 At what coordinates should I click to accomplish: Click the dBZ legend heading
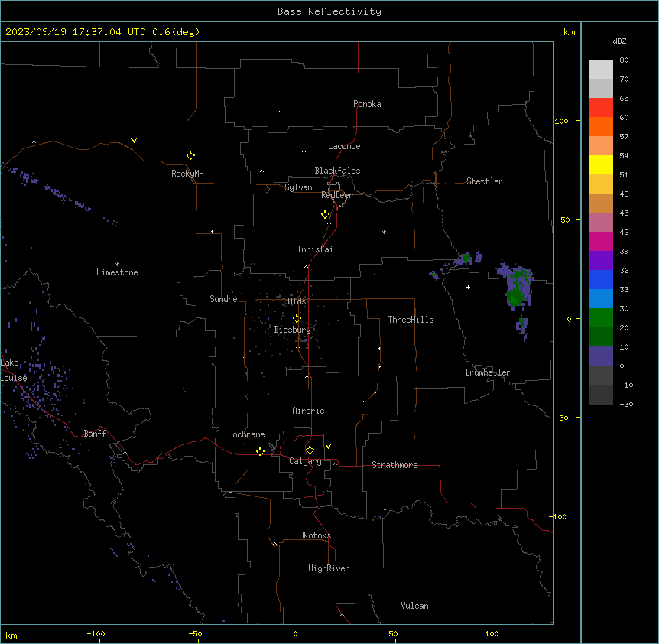(619, 41)
